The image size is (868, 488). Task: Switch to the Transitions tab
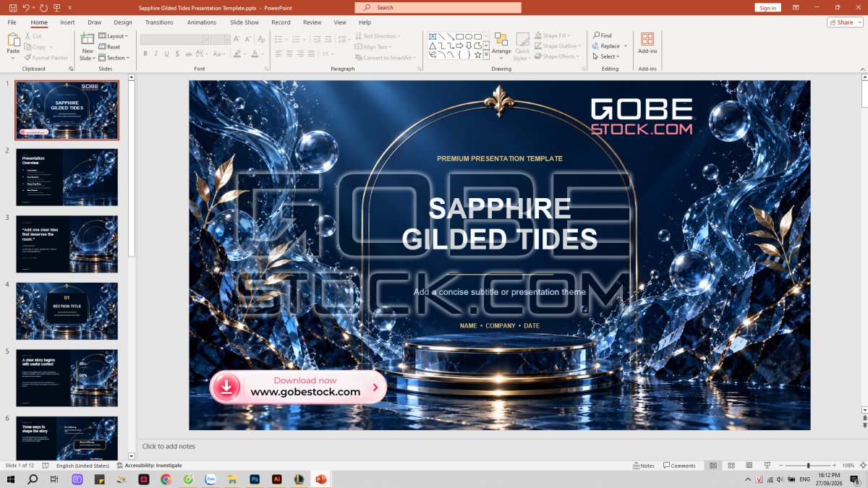coord(159,22)
